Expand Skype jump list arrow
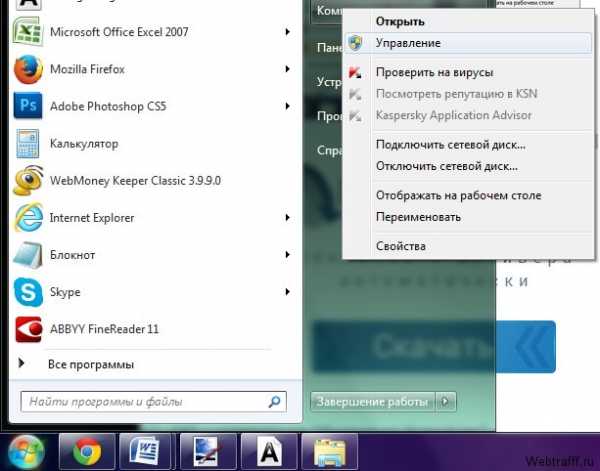 pos(287,292)
